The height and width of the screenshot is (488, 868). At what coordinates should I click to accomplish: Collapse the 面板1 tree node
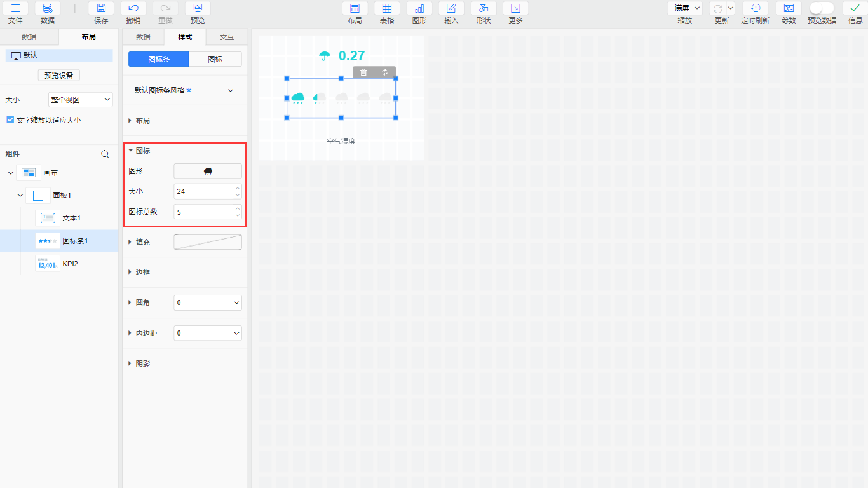click(20, 195)
